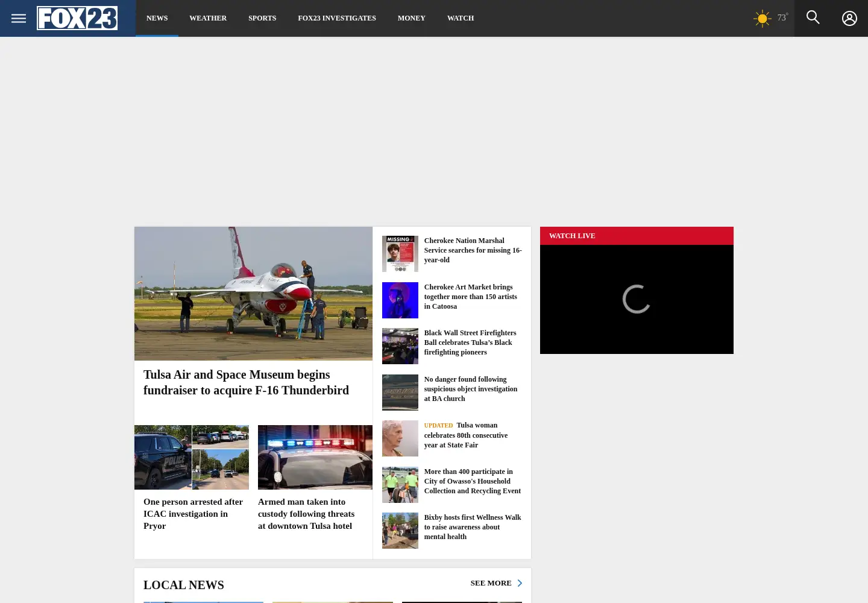Open the F-16 Thunderbird jet photo
The height and width of the screenshot is (603, 868).
click(253, 294)
